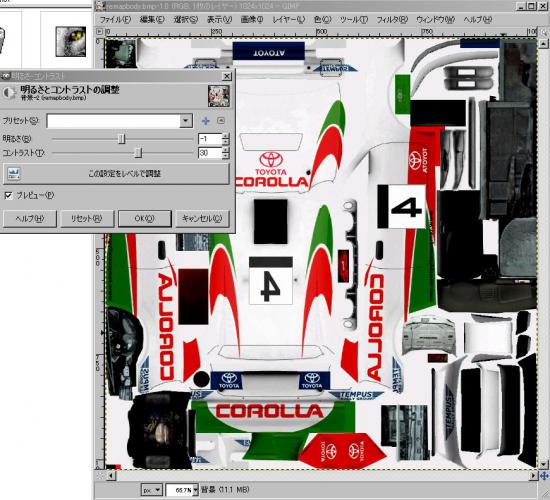Click the blue plus save-preset icon
The image size is (550, 500).
206,121
